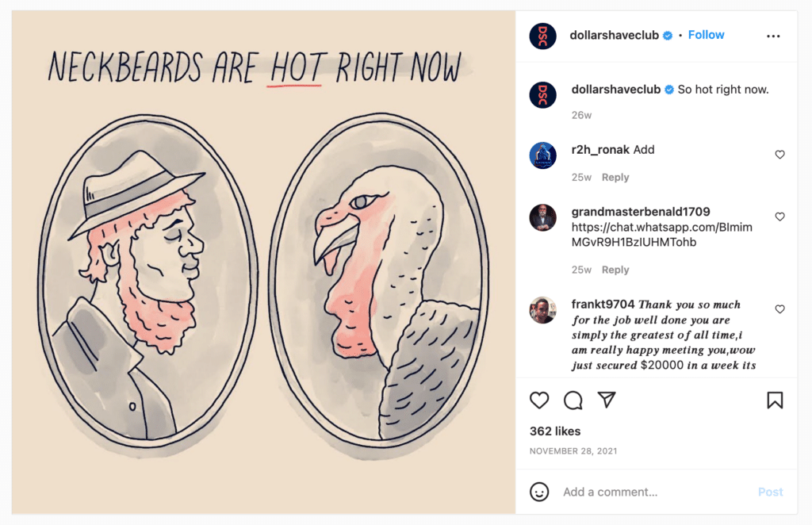812x525 pixels.
Task: Open the three-dot more options menu
Action: point(773,36)
